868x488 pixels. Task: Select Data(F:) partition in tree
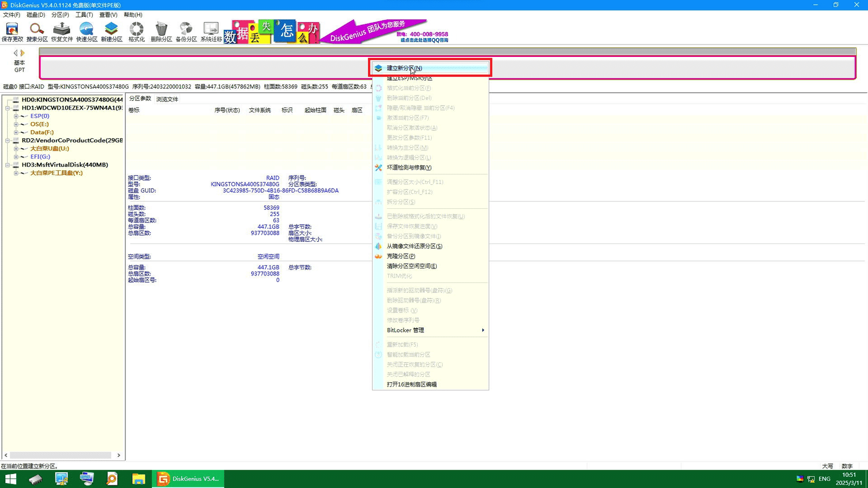[x=42, y=132]
